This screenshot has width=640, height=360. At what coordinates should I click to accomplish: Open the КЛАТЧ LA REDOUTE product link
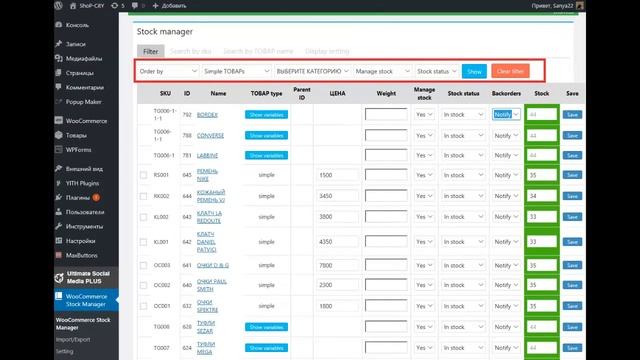pos(209,217)
